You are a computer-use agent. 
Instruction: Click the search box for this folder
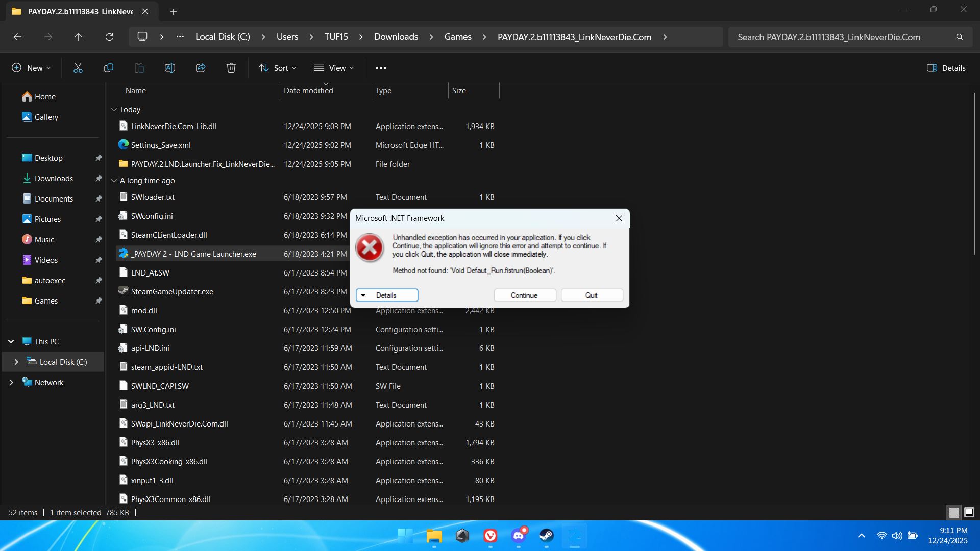pos(842,37)
